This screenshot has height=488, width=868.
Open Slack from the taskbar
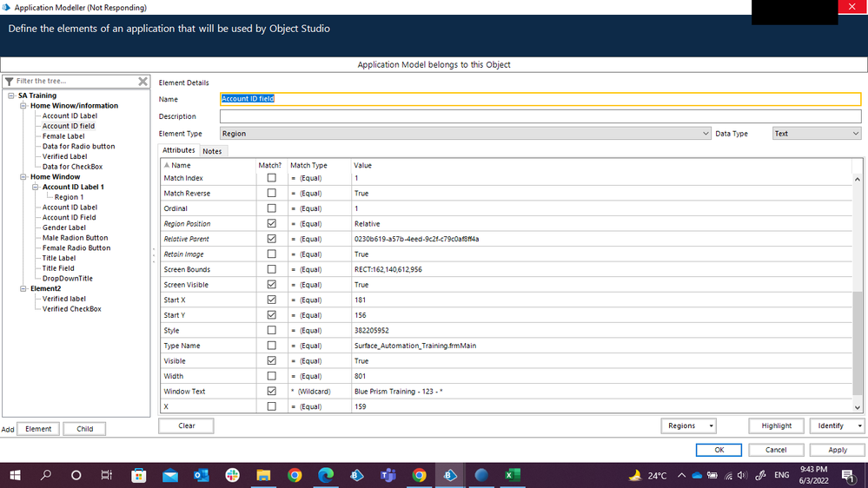point(232,475)
